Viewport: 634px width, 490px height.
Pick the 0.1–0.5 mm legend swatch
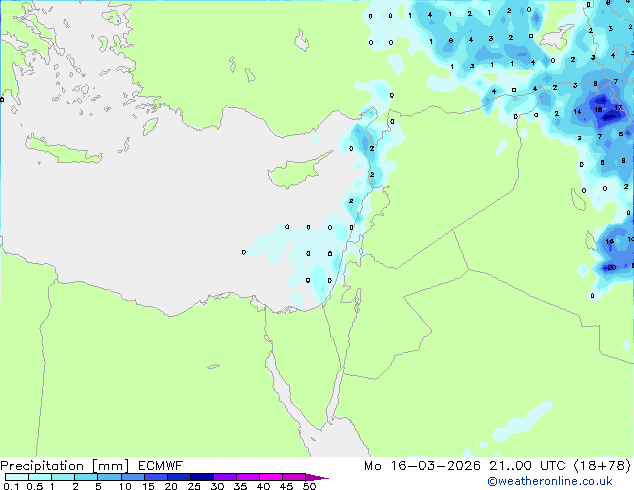(17, 477)
